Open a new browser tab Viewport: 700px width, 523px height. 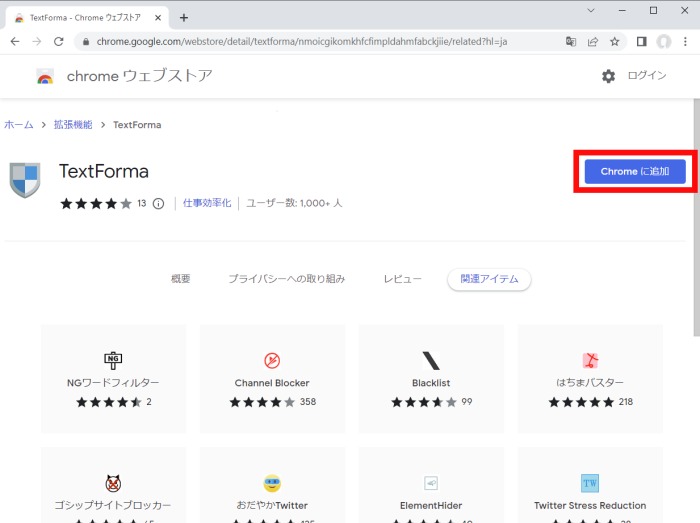(x=184, y=17)
